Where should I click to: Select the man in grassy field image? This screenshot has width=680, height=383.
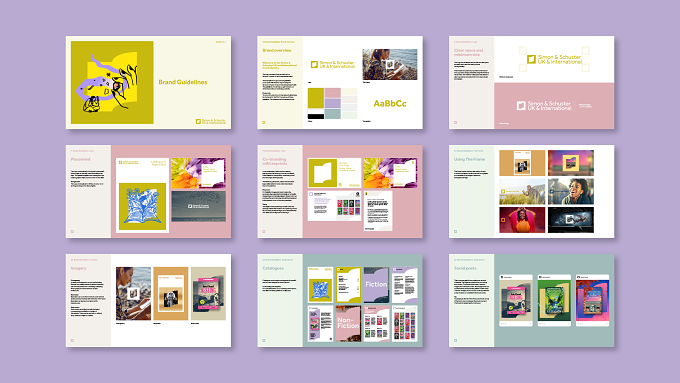522,191
